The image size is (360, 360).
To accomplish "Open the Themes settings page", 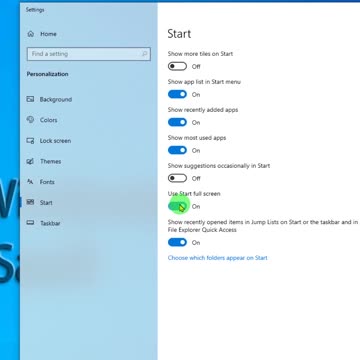I will [x=51, y=161].
